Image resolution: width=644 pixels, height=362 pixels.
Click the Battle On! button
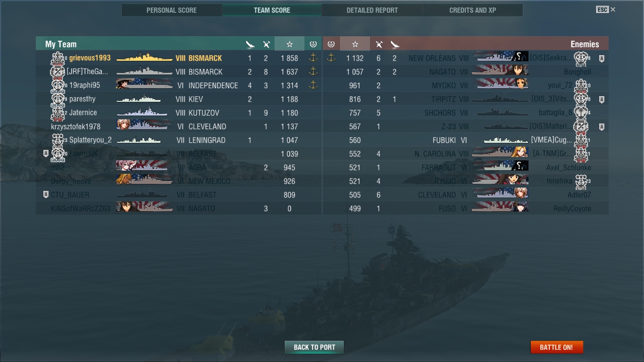point(557,347)
